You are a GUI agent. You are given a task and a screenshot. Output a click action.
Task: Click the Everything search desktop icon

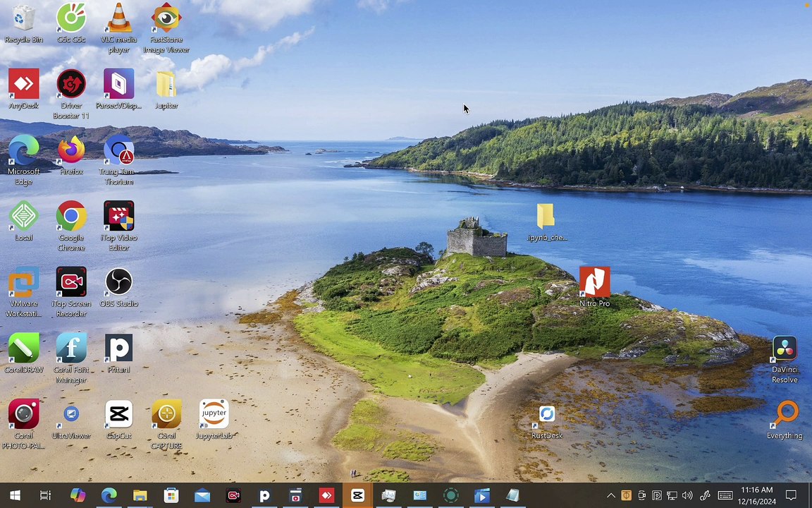pyautogui.click(x=784, y=415)
